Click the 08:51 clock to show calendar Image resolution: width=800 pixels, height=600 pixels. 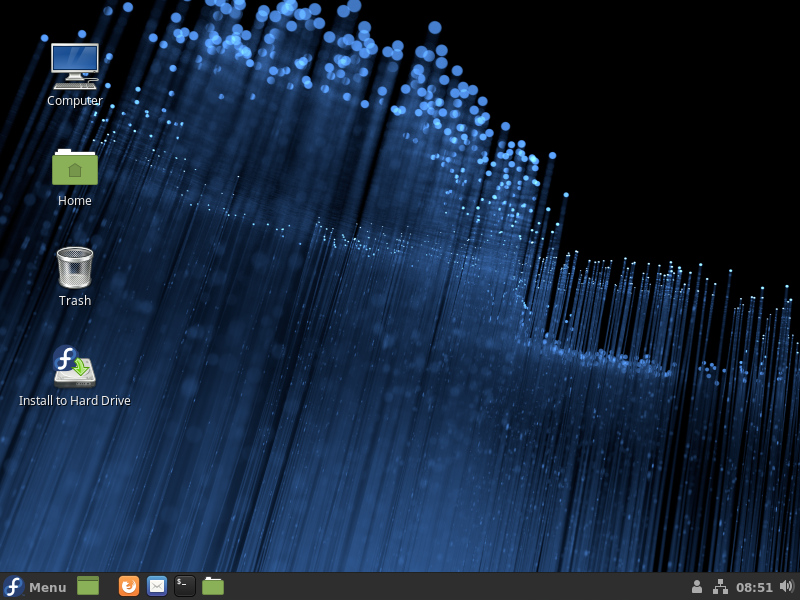coord(754,587)
